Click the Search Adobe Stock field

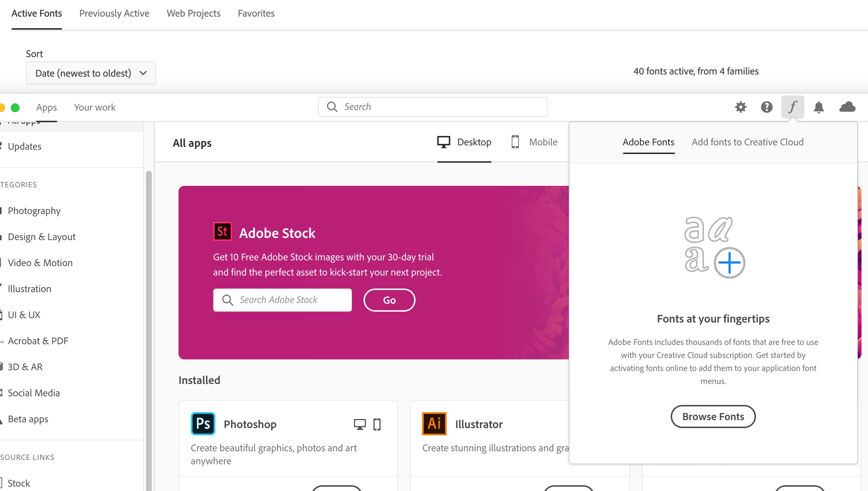point(283,300)
